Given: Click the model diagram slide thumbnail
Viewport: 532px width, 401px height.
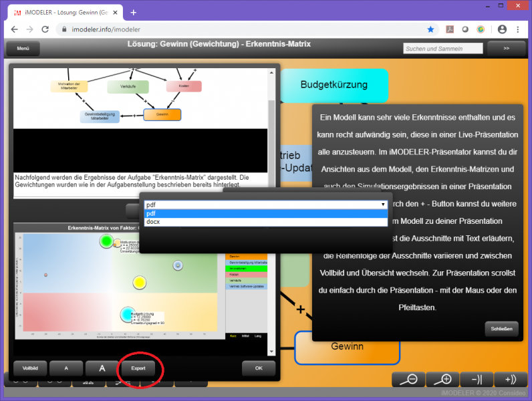Looking at the screenshot, I should (x=140, y=98).
